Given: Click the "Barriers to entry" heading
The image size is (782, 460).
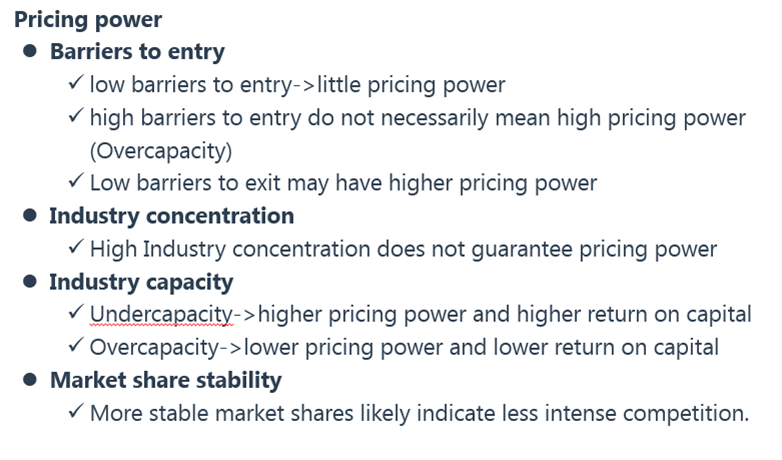Looking at the screenshot, I should coord(137,52).
